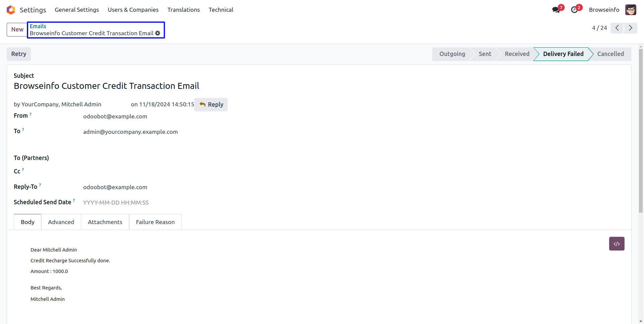Click the page vertical scrollbar
Image resolution: width=644 pixels, height=324 pixels.
click(641, 131)
